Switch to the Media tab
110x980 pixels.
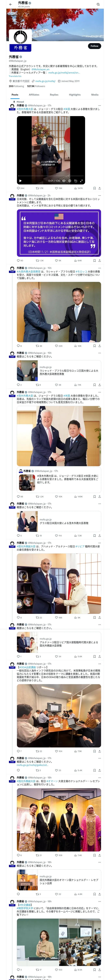point(95,95)
